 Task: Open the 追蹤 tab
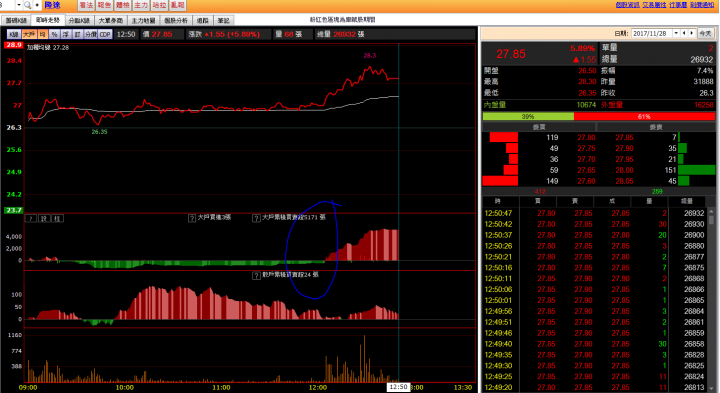[x=202, y=20]
